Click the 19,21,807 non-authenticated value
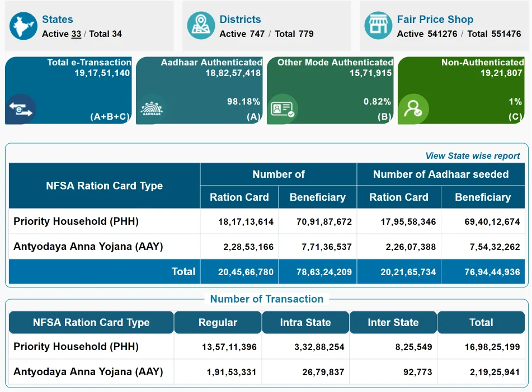This screenshot has height=392, width=532. (x=501, y=73)
